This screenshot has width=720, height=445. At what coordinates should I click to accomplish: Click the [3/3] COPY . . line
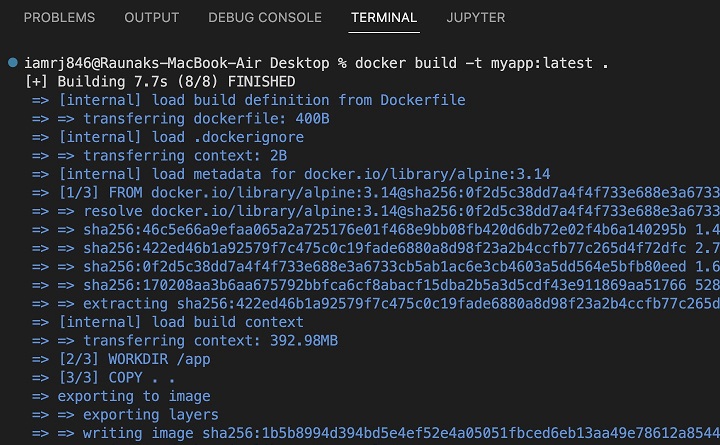coord(119,378)
